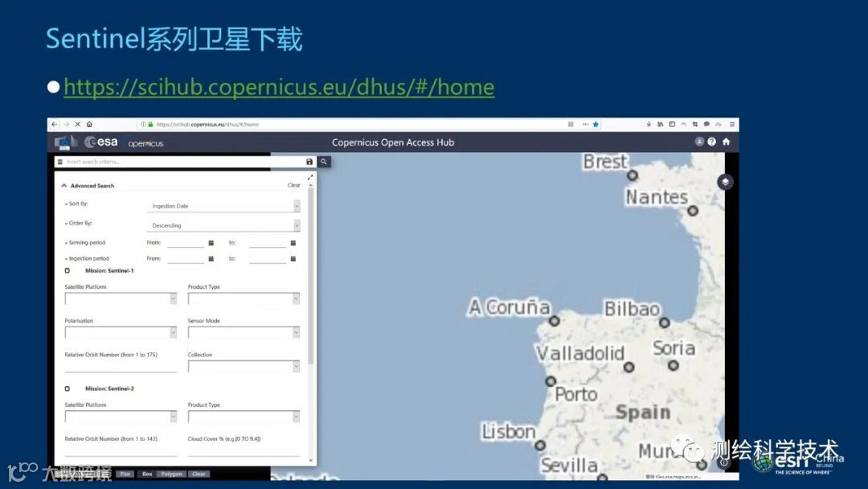
Task: Click the Cloud Cover % input field
Action: pos(244,450)
